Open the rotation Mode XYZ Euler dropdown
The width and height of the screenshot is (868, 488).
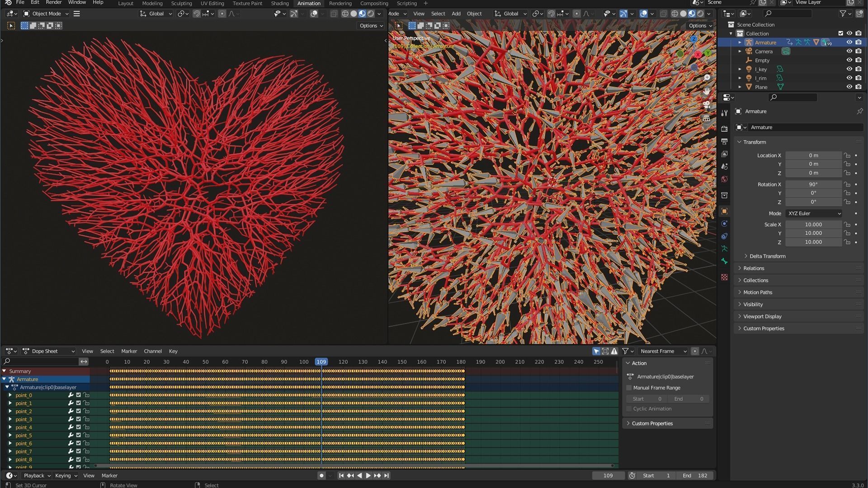pyautogui.click(x=814, y=213)
